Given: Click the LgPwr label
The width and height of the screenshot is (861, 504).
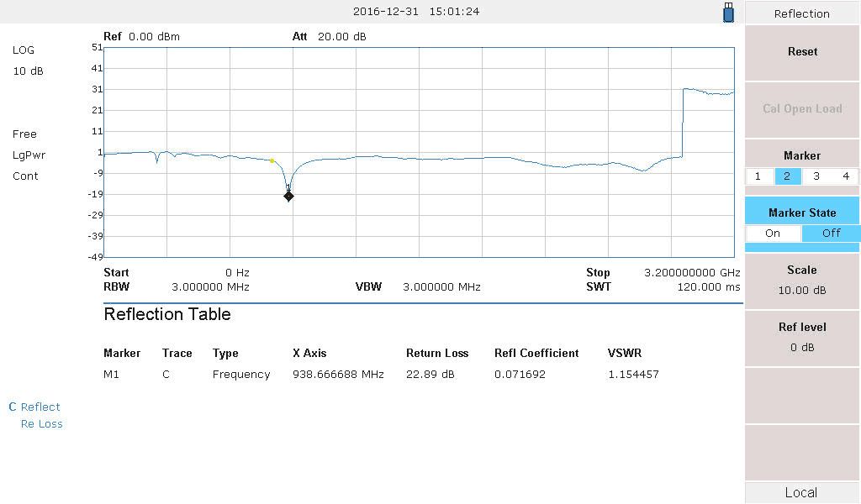Looking at the screenshot, I should click(29, 155).
